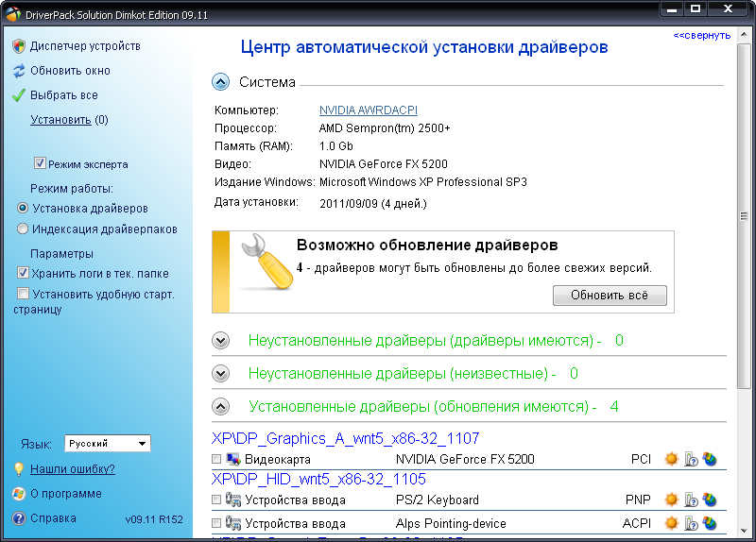Click orange sun icon in Видеокарта row

671,459
